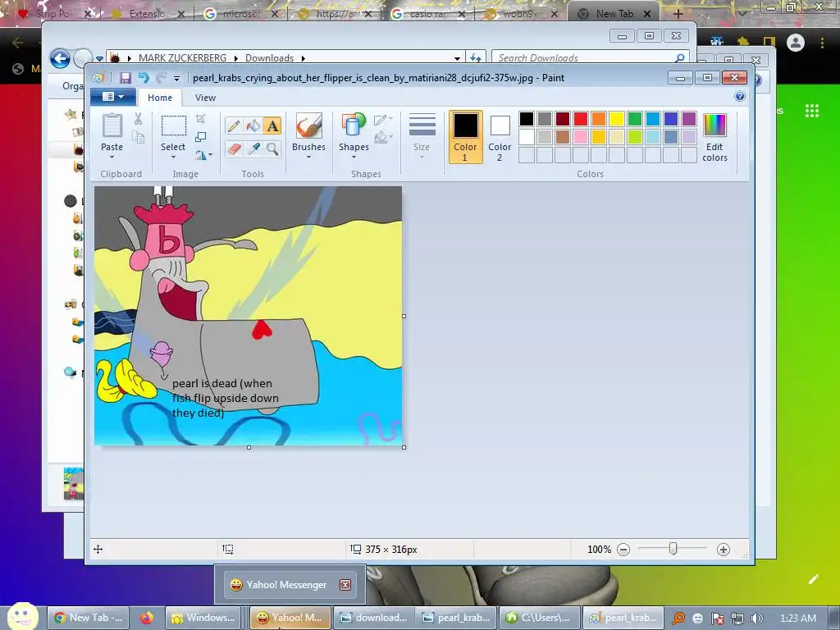
Task: Click the Undo arrow in Paint title bar
Action: pos(144,78)
